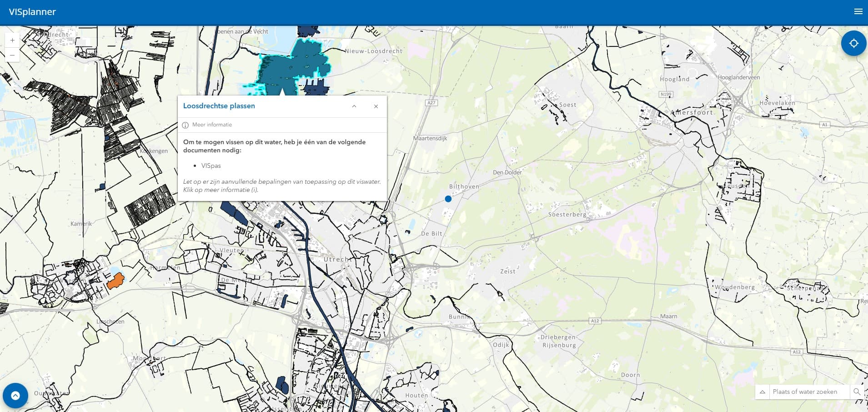The width and height of the screenshot is (868, 412).
Task: Open the hamburger menu in the header
Action: [858, 11]
